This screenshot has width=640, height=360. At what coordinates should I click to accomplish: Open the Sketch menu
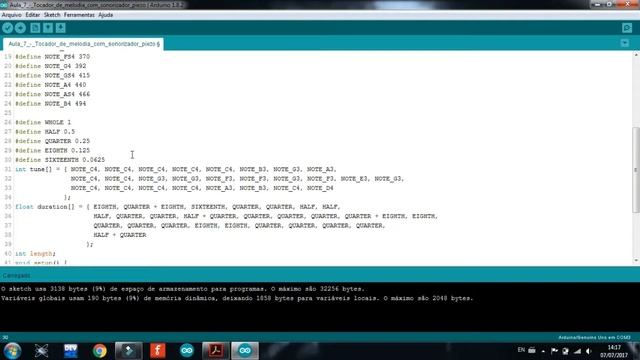52,15
